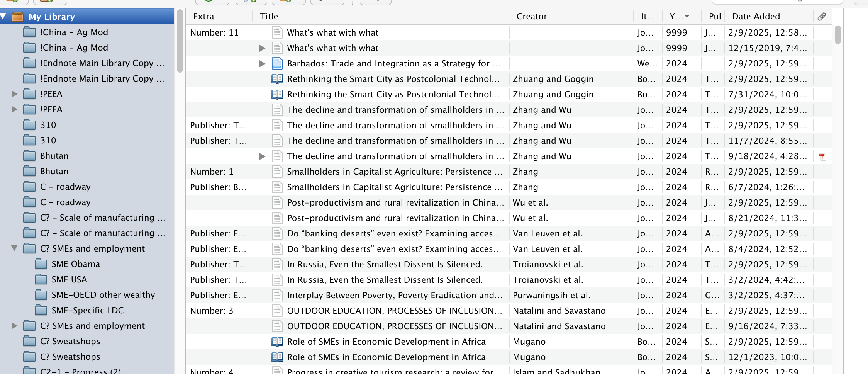
Task: Click the blue webpage icon of Barbados item
Action: pos(277,63)
